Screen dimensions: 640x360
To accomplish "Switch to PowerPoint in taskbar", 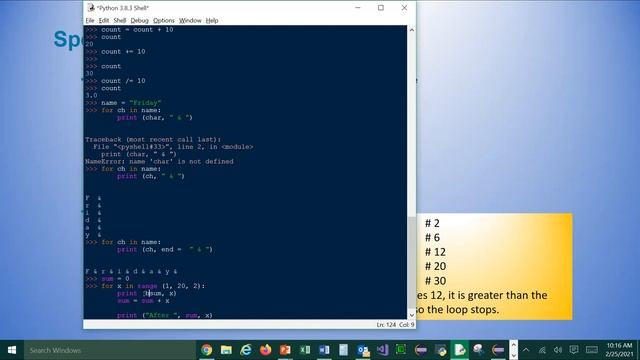I will click(285, 350).
